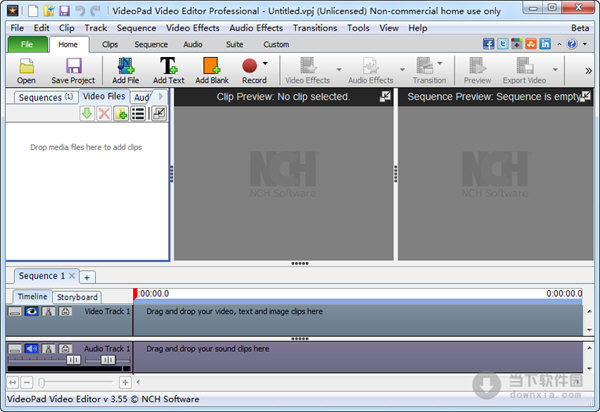Open the Edit menu
The width and height of the screenshot is (600, 412).
41,28
